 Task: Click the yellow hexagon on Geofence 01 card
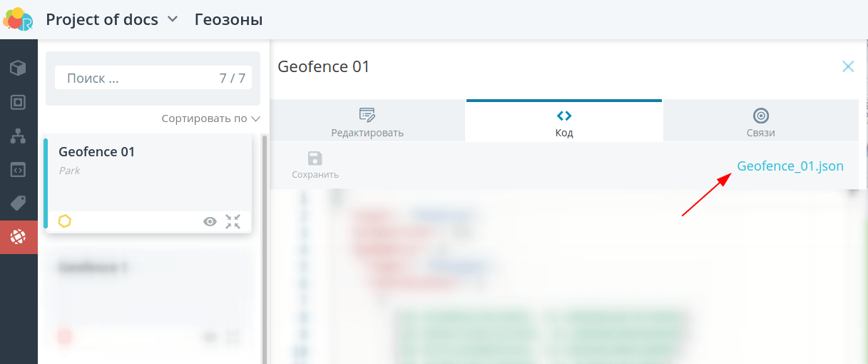(65, 221)
